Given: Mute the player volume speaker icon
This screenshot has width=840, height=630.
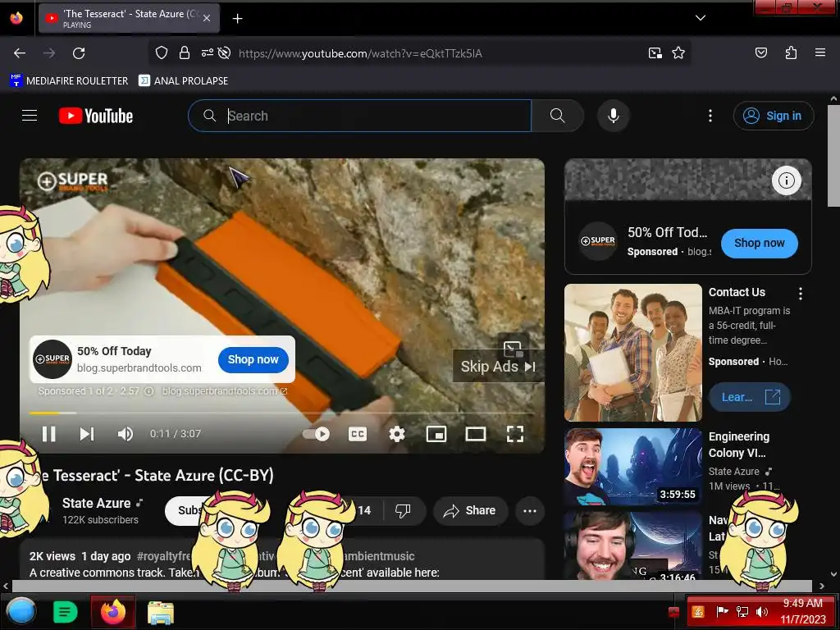Looking at the screenshot, I should click(x=126, y=433).
